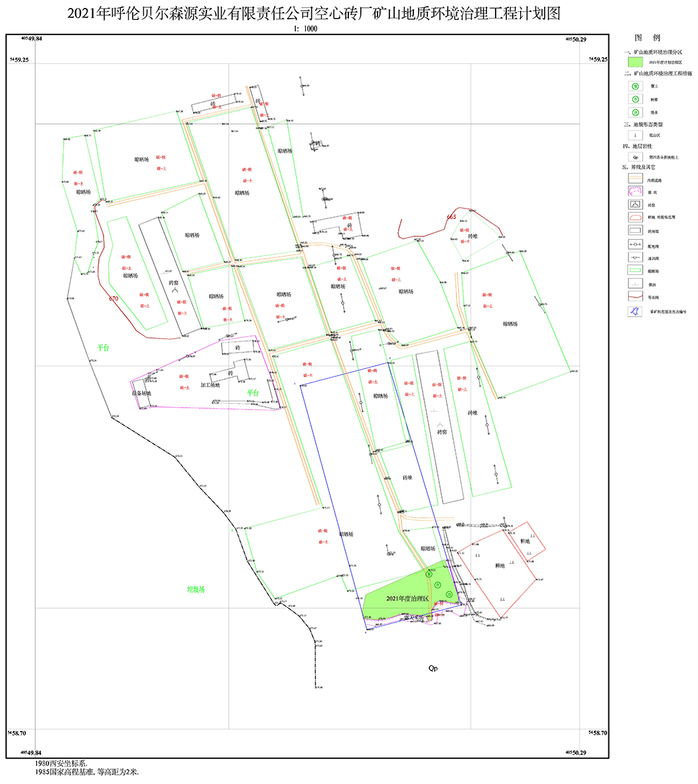The height and width of the screenshot is (784, 698).
Task: Click the chimney legend symbol above 等高线
Action: (x=635, y=283)
